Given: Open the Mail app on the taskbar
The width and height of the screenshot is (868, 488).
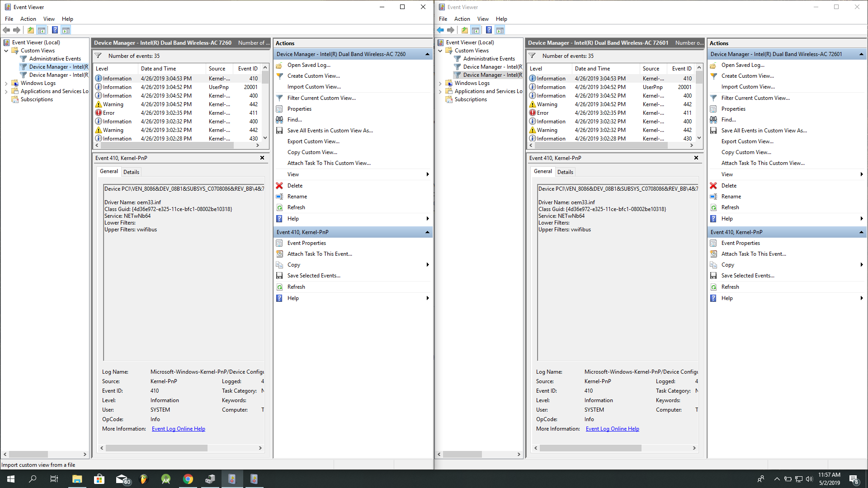Looking at the screenshot, I should pos(122,479).
